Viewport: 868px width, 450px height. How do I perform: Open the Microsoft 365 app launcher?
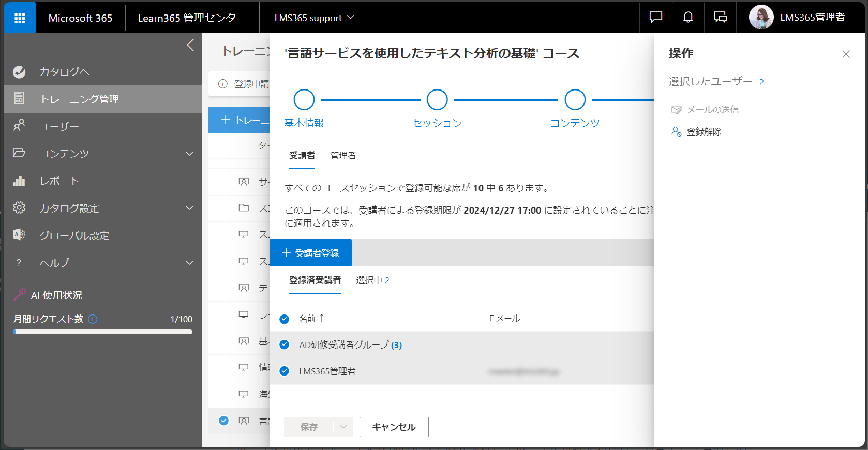click(20, 18)
